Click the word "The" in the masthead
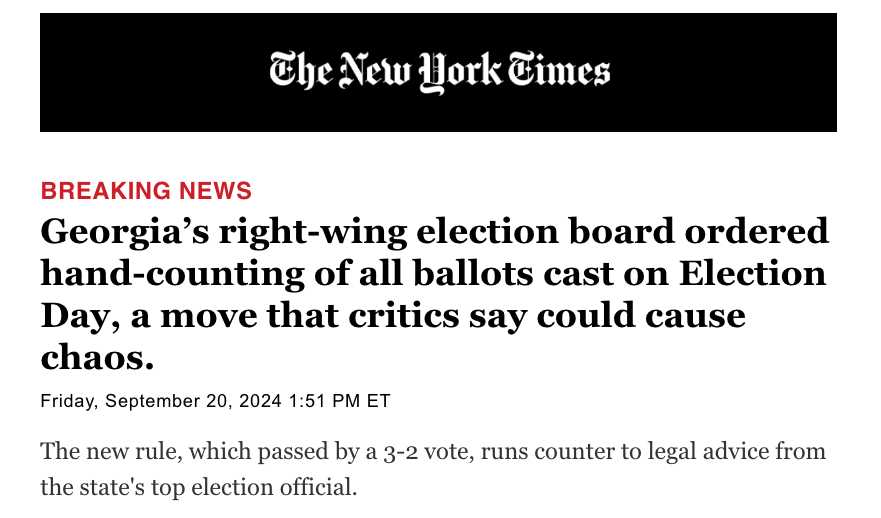 click(300, 70)
